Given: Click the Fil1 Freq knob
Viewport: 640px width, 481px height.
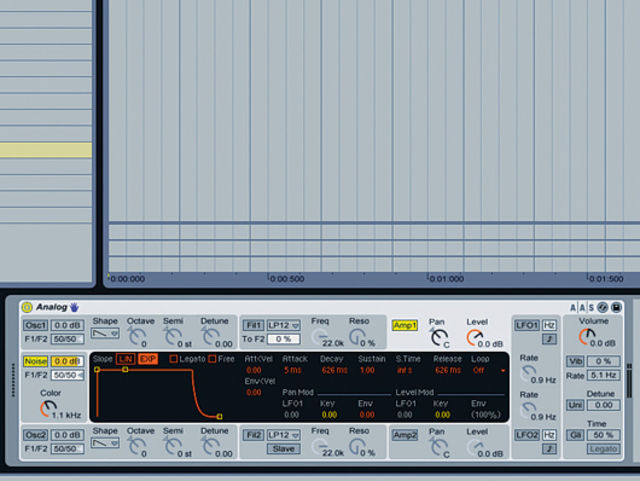Looking at the screenshot, I should [319, 337].
